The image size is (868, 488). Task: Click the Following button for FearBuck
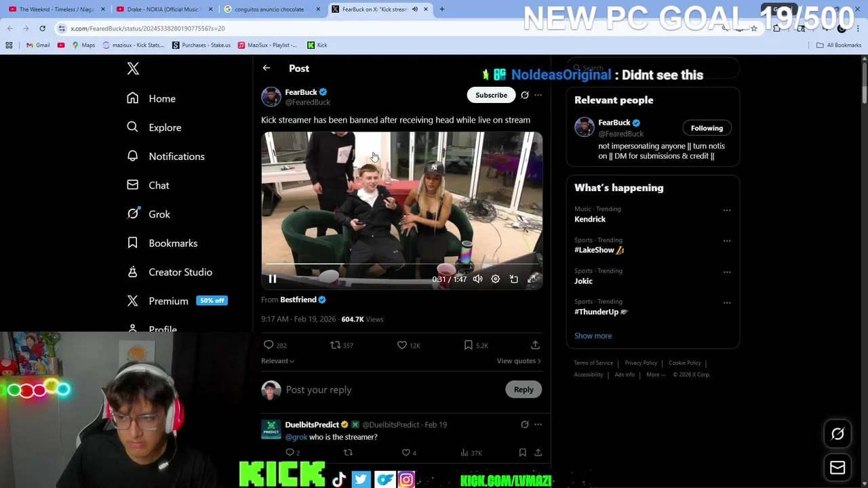point(707,128)
